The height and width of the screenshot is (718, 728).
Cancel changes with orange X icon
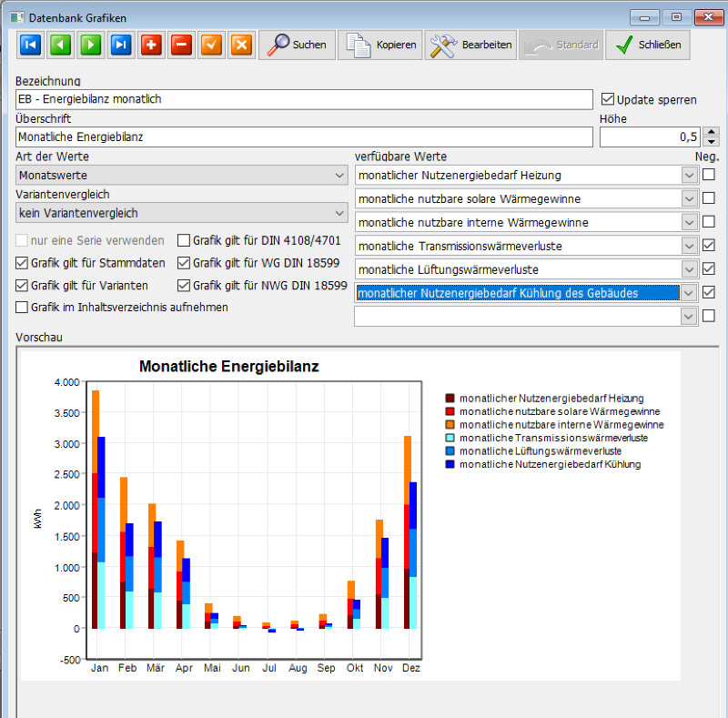(x=241, y=45)
